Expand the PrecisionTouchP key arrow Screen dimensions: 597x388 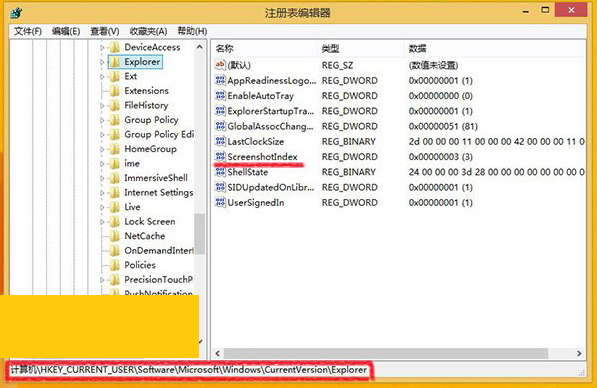[x=102, y=280]
